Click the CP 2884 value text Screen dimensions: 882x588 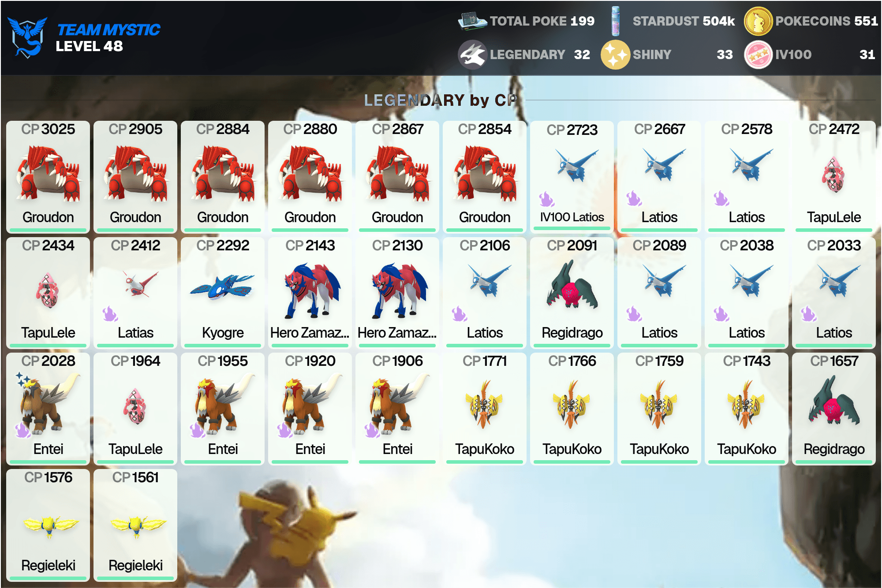[x=223, y=129]
